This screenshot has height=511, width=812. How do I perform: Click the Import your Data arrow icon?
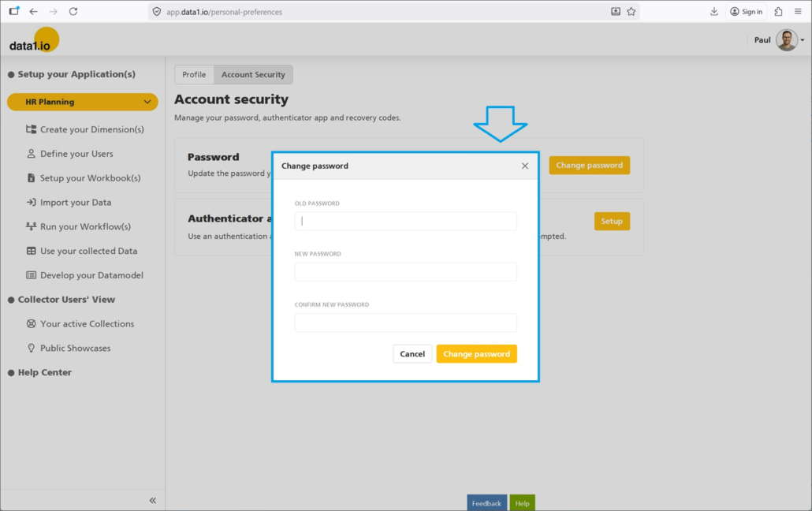pos(32,203)
